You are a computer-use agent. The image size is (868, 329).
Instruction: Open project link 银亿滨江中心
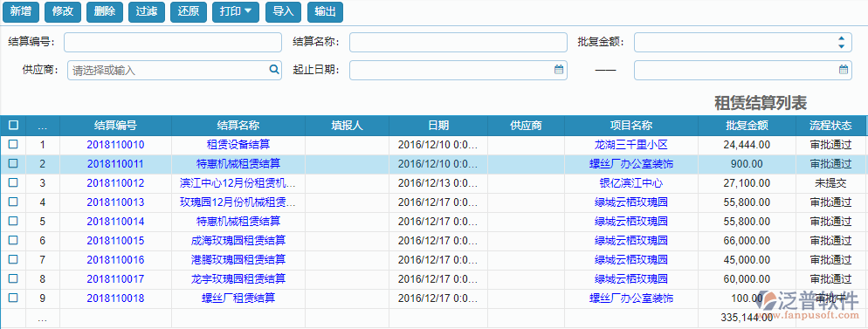coord(631,183)
